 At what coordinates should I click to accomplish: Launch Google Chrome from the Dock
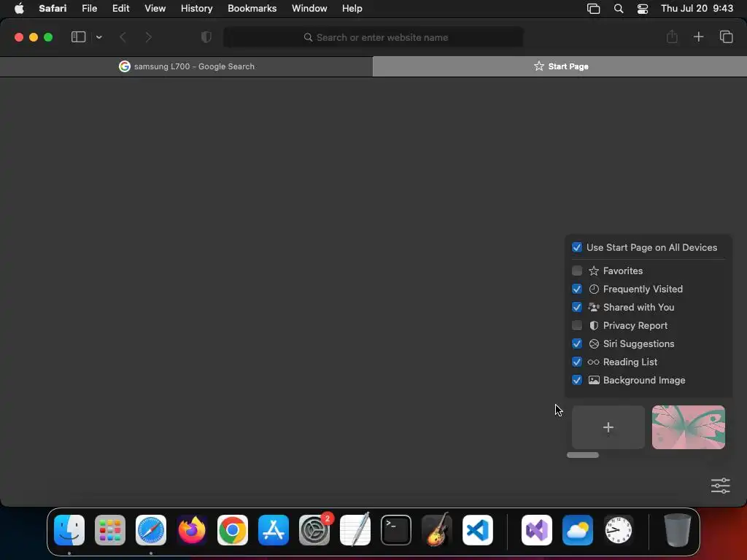[x=233, y=530]
